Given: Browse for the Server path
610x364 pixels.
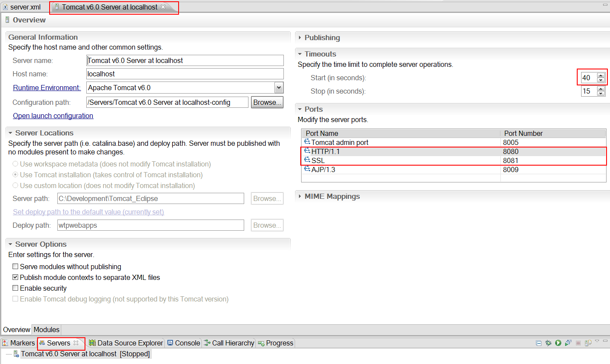Looking at the screenshot, I should coord(267,198).
